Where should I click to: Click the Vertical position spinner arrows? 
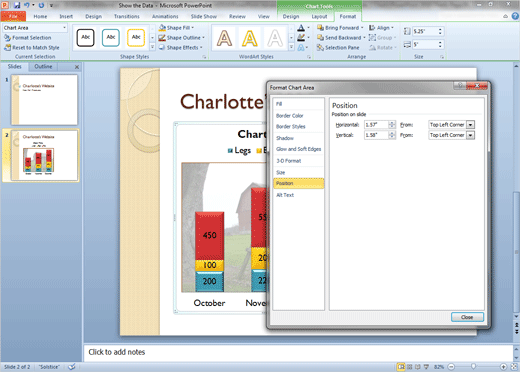coord(392,135)
